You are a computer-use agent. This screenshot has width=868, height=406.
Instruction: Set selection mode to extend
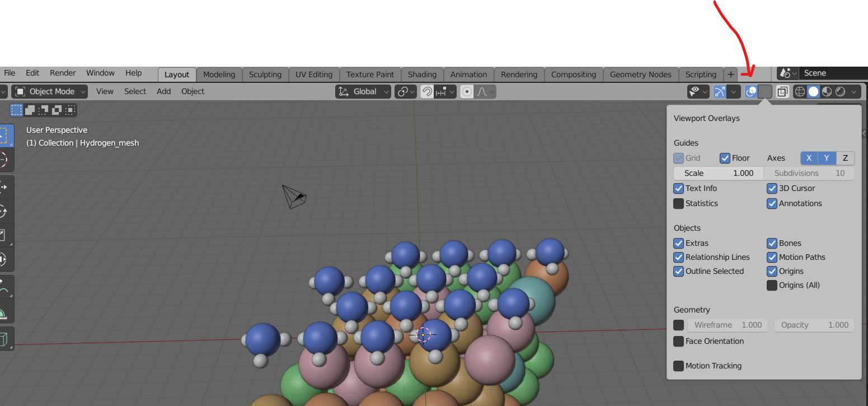click(x=30, y=110)
